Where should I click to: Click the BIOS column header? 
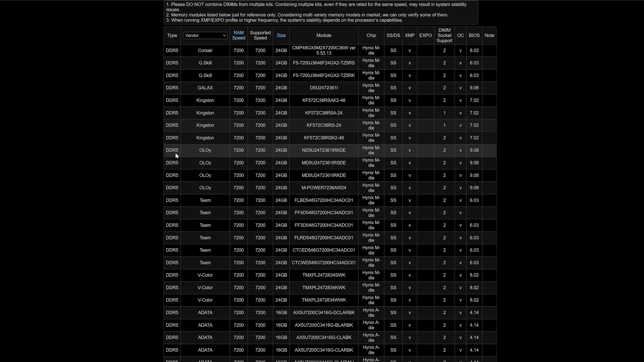pyautogui.click(x=474, y=36)
